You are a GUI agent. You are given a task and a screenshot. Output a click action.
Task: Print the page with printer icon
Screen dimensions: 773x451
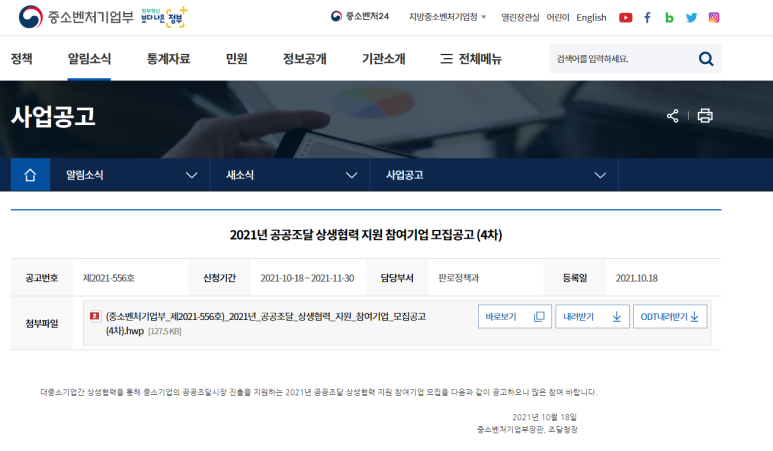(705, 116)
